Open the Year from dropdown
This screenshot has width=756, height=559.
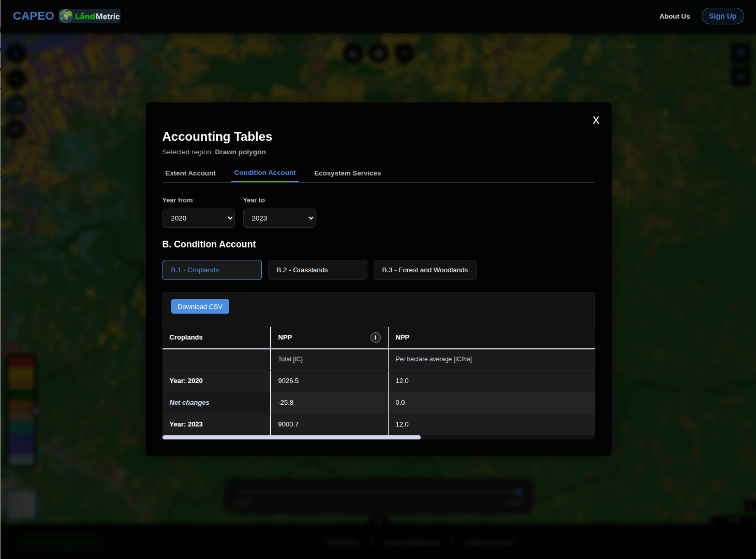(x=199, y=218)
